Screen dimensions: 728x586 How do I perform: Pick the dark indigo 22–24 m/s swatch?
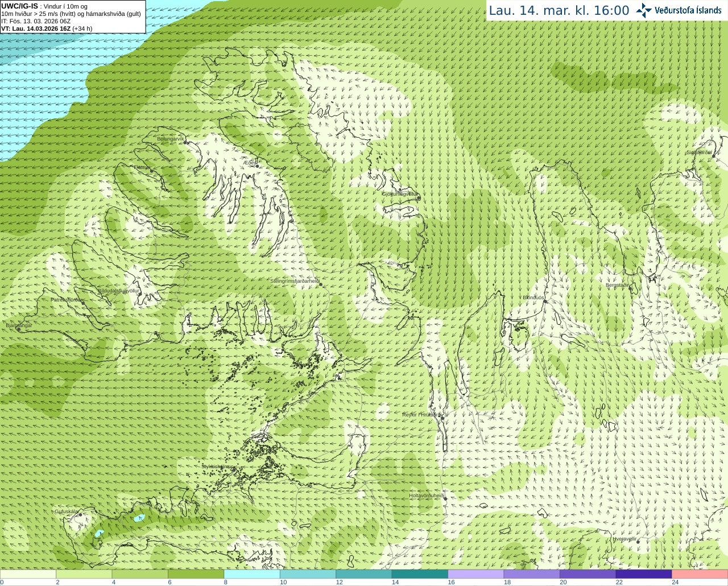pos(644,574)
